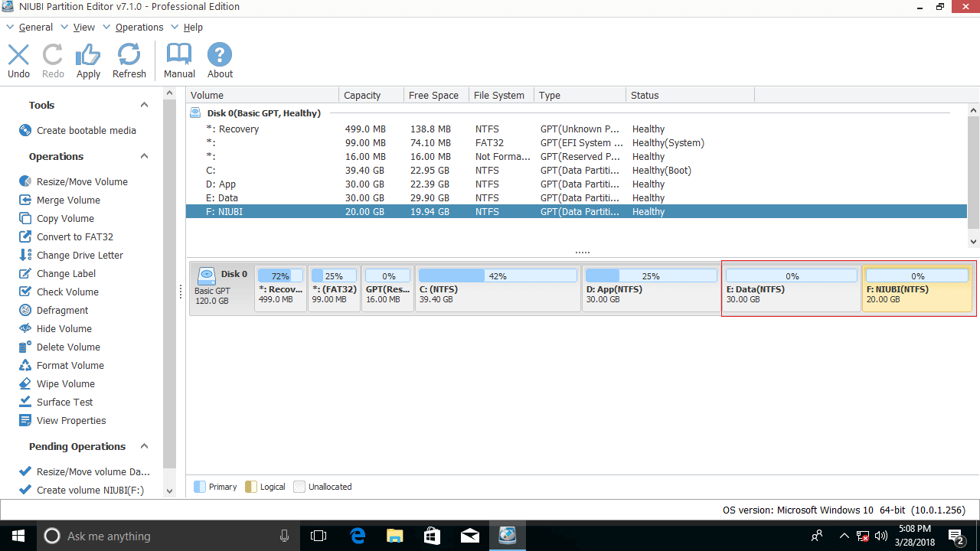The width and height of the screenshot is (980, 551).
Task: Select the E: Data volume row
Action: (577, 198)
